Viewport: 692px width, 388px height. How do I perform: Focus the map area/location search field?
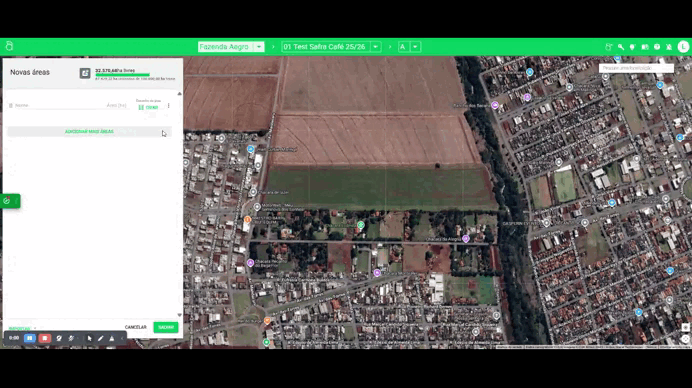[636, 68]
